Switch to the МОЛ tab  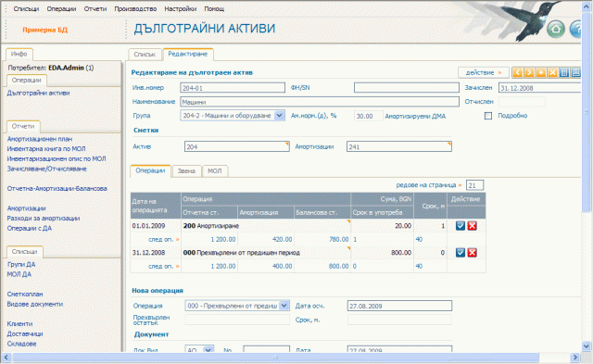coord(215,170)
